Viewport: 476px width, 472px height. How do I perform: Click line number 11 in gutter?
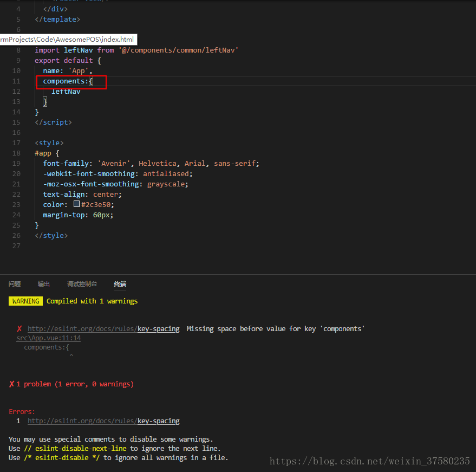(x=16, y=81)
